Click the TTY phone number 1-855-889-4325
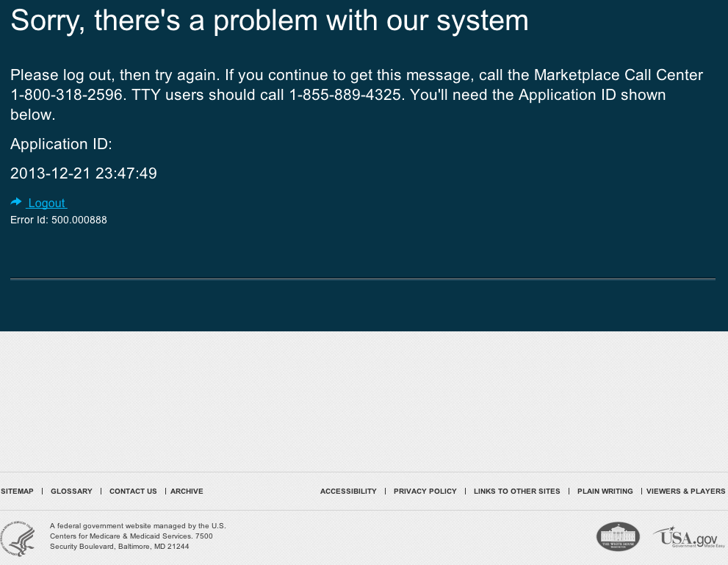Screen dimensions: 728x565 (x=347, y=95)
